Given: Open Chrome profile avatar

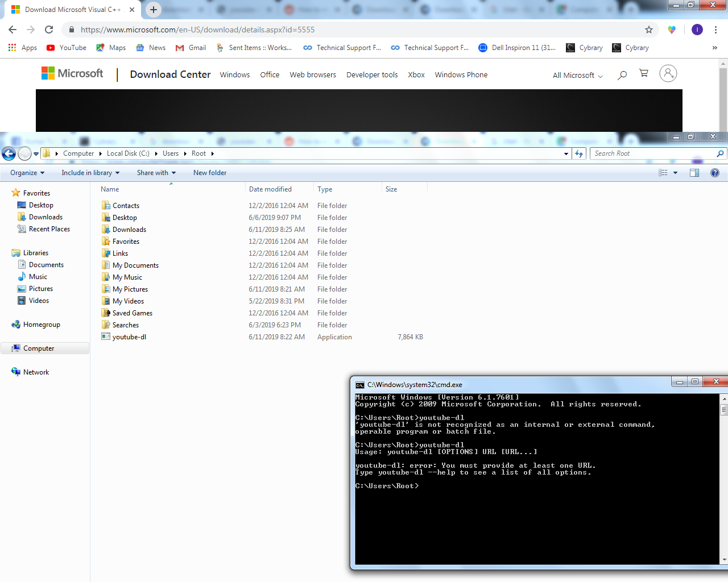Looking at the screenshot, I should tap(697, 30).
